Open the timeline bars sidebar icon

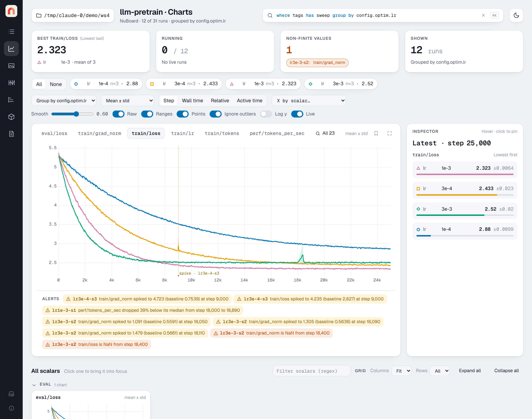coord(11,100)
